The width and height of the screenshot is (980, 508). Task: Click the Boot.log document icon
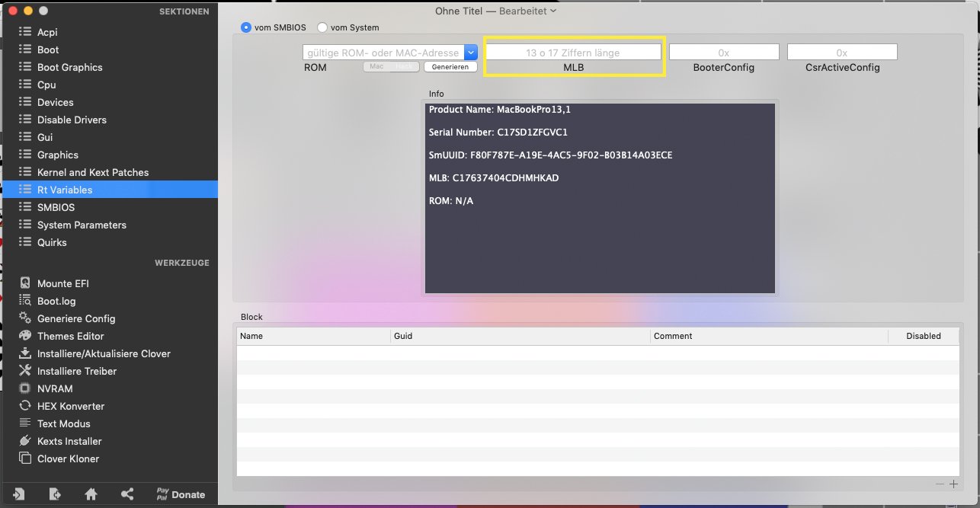click(x=24, y=301)
